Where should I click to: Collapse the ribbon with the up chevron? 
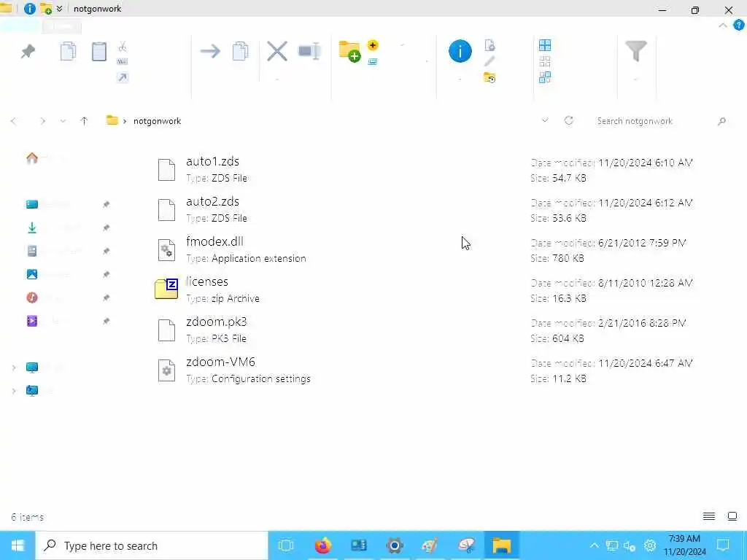723,26
